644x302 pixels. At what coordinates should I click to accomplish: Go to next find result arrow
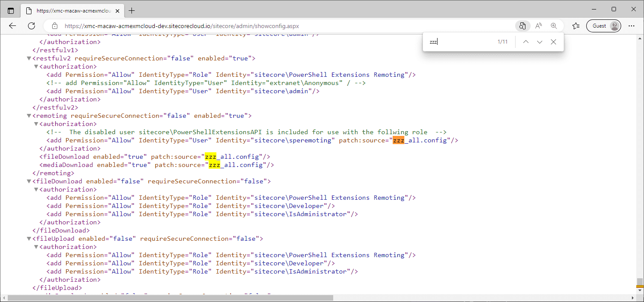point(540,42)
